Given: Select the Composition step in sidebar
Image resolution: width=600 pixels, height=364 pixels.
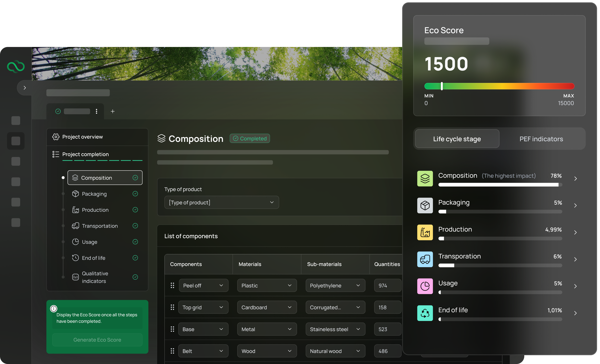Looking at the screenshot, I should (x=105, y=178).
